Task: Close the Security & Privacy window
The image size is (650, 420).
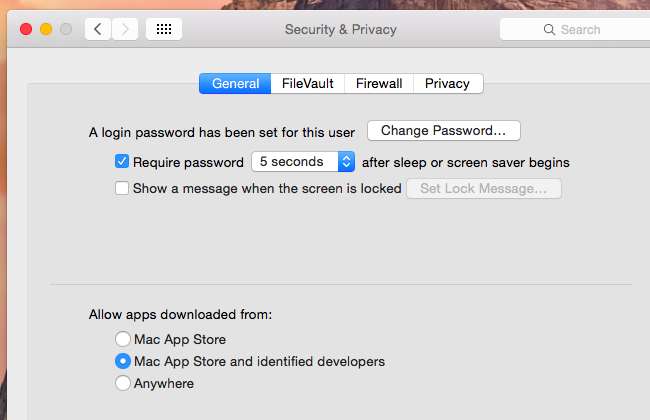Action: 25,30
